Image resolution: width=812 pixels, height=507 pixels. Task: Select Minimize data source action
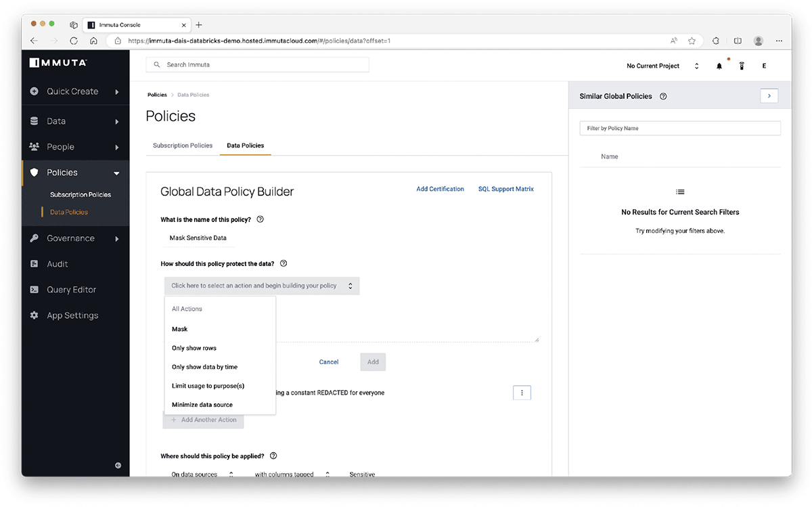coord(202,405)
